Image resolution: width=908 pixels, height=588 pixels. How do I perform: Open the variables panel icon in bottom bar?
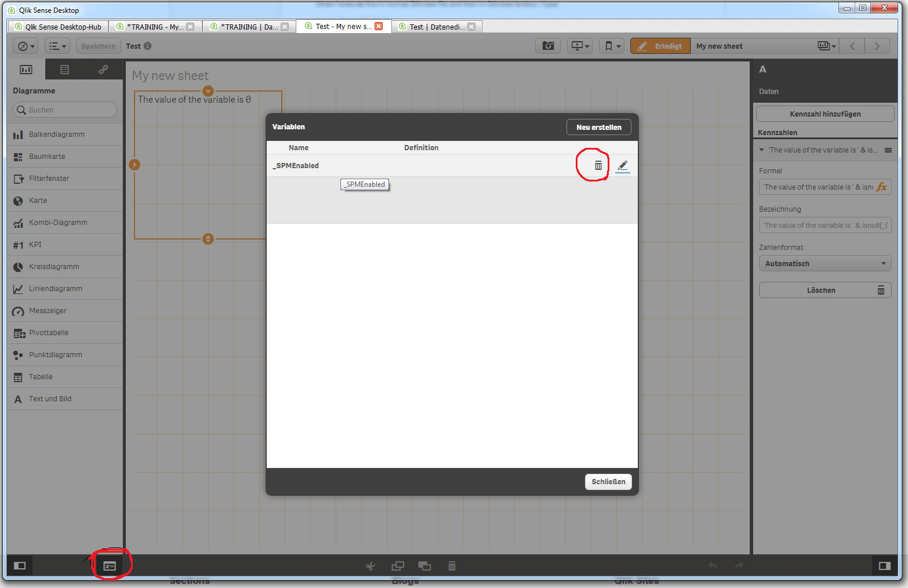coord(110,566)
